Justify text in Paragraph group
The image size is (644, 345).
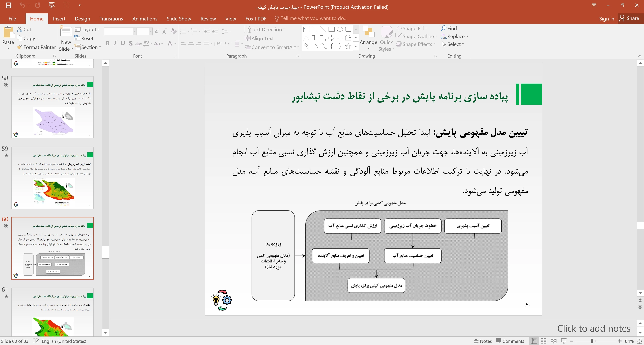pyautogui.click(x=206, y=43)
